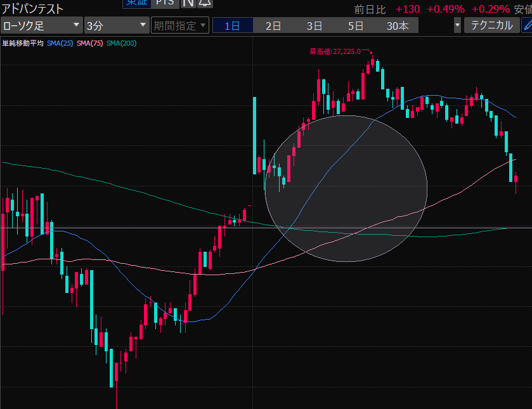This screenshot has height=409, width=532.
Task: Expand the ローソク足 chart type dropdown
Action: point(41,26)
